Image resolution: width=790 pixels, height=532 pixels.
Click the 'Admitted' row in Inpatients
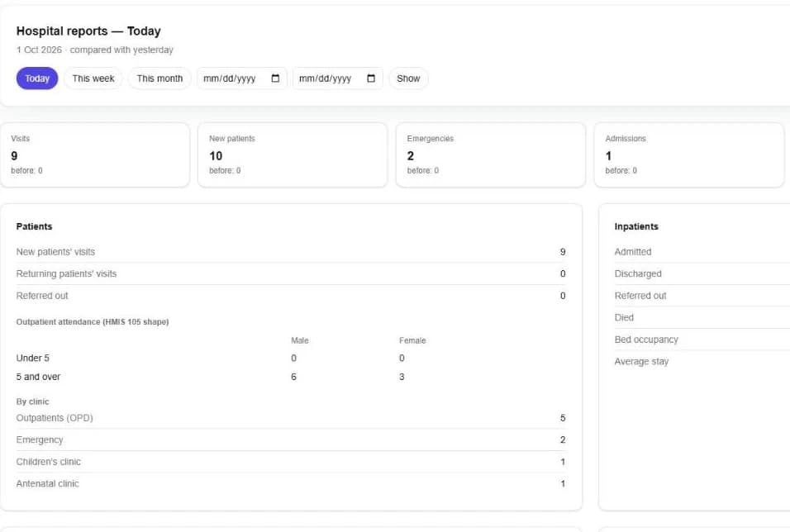coord(702,252)
